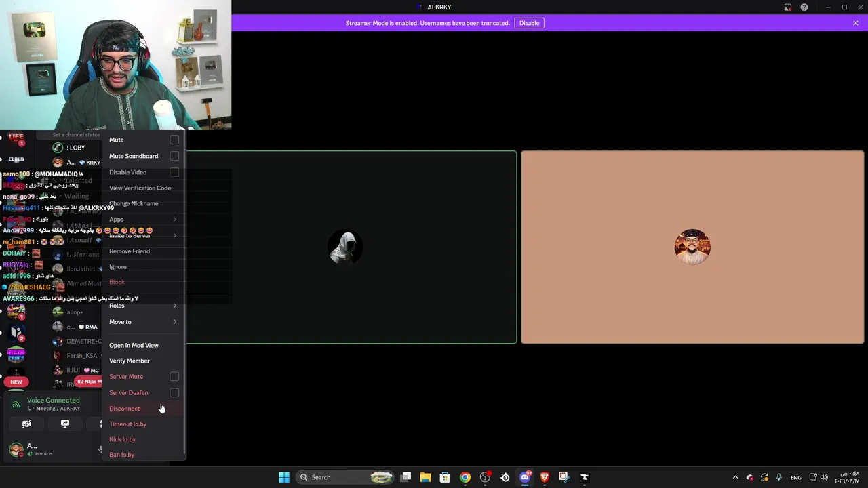Select Timeout lo.by
This screenshot has width=868, height=488.
(143, 424)
